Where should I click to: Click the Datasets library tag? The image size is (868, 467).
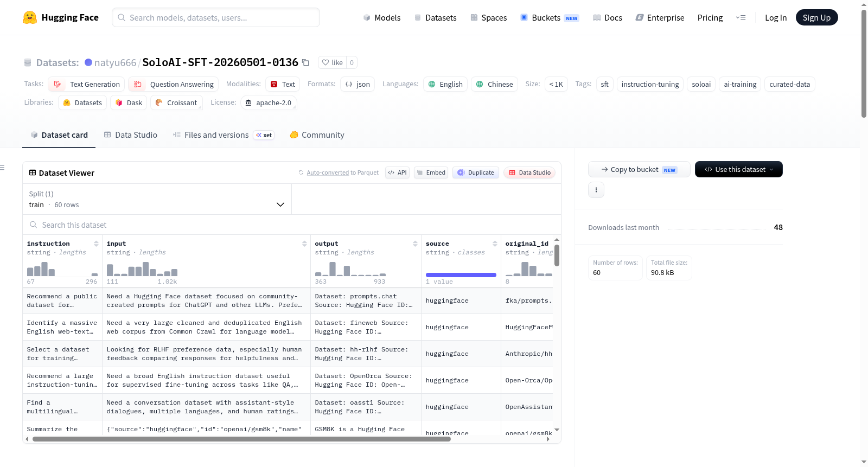[x=82, y=103]
